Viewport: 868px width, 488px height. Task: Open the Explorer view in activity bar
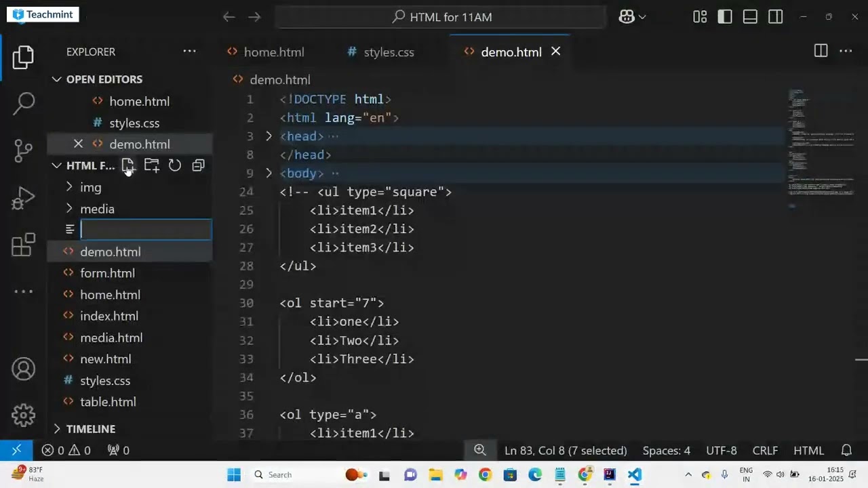point(23,58)
